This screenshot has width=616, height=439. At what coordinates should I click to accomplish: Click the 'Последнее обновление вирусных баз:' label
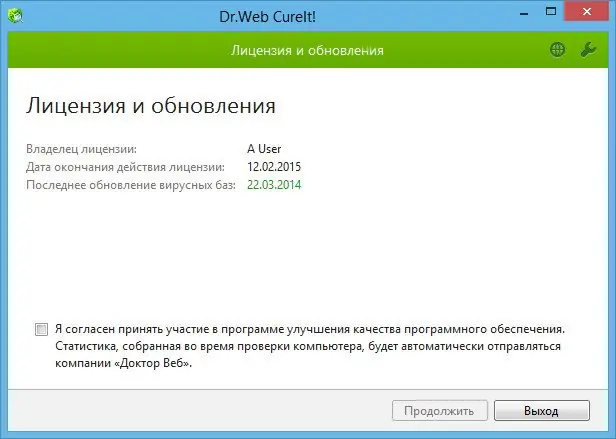131,185
